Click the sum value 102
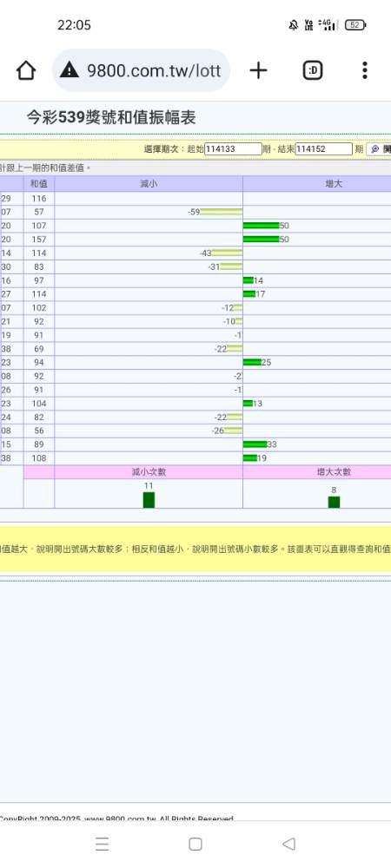This screenshot has height=868, width=391. tap(39, 308)
